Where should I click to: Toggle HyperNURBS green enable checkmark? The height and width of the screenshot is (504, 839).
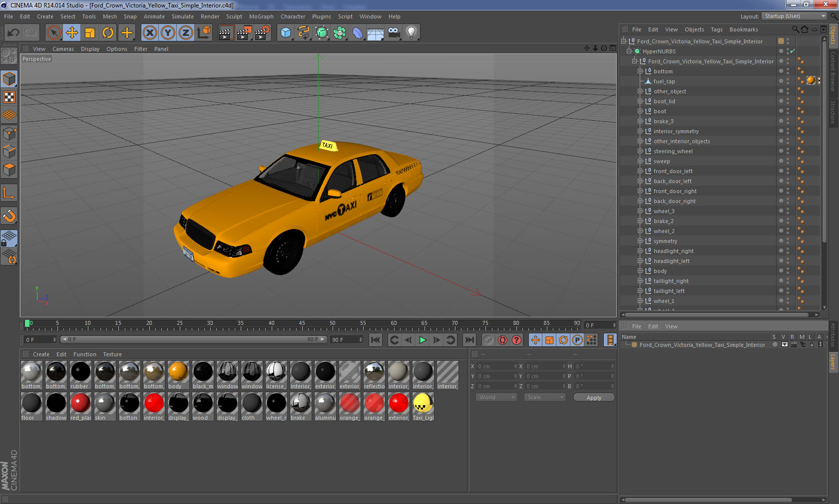tap(792, 51)
